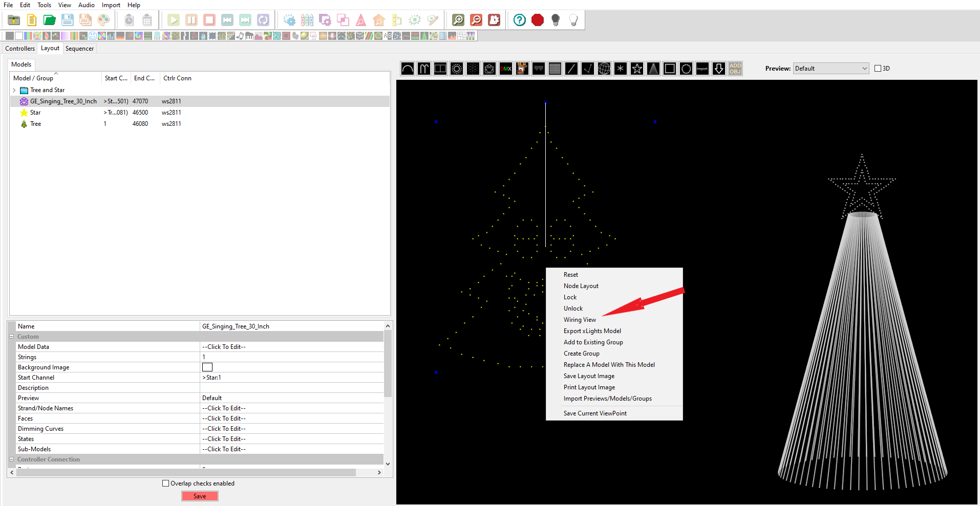The height and width of the screenshot is (506, 980).
Task: Open the Tools menu
Action: tap(44, 5)
